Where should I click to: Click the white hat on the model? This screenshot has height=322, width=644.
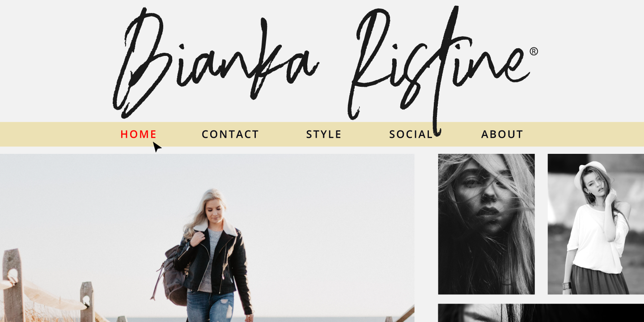590,172
